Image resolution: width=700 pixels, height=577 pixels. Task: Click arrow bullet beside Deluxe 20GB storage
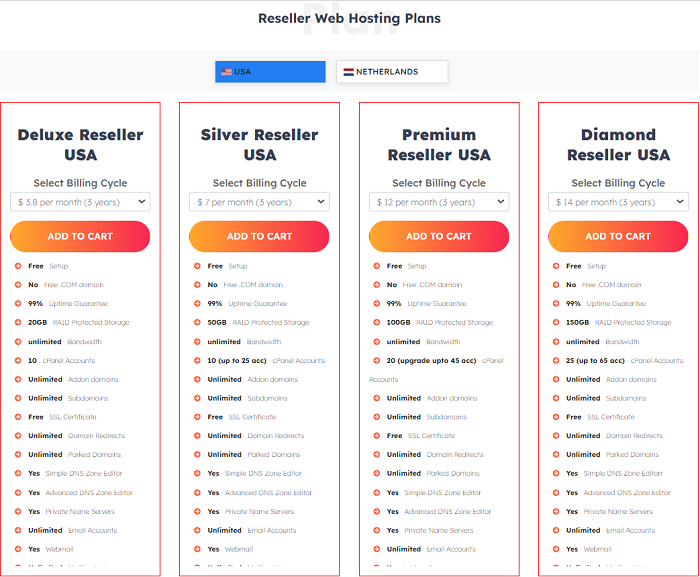[18, 322]
